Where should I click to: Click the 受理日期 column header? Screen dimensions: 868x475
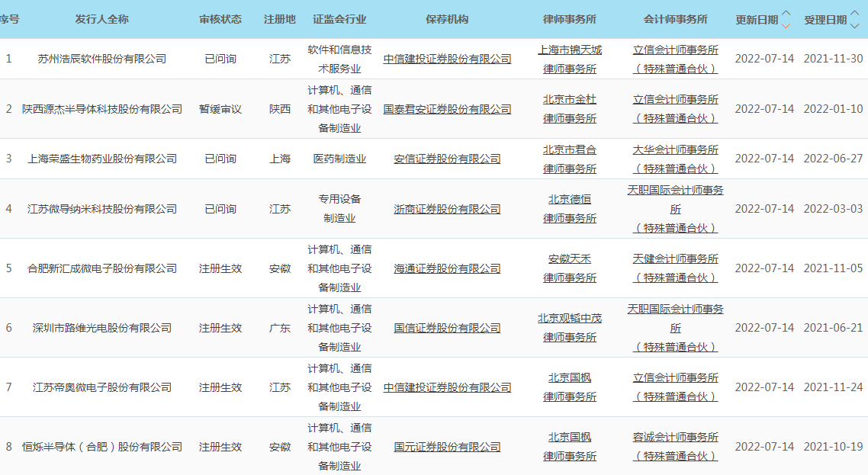pyautogui.click(x=825, y=20)
